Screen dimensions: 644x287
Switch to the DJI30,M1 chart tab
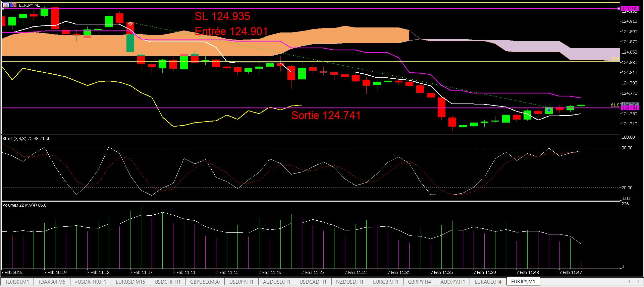point(18,282)
